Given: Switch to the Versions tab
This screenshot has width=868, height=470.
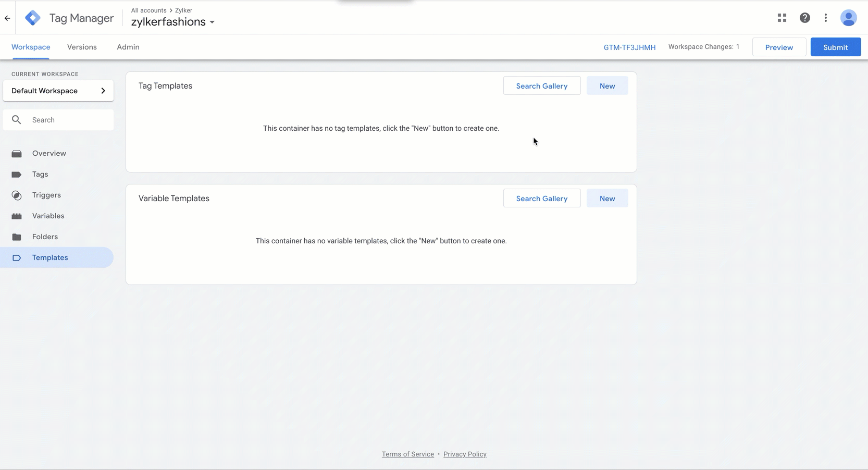Looking at the screenshot, I should 82,47.
